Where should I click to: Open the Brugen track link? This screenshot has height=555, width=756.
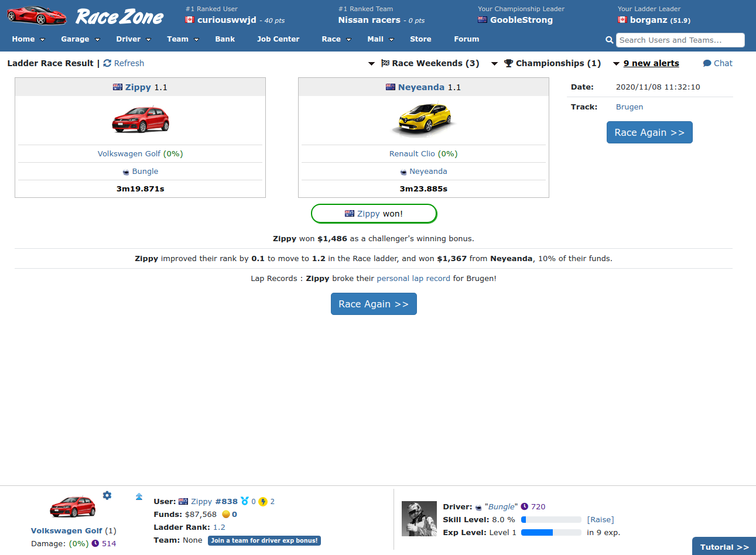point(629,107)
